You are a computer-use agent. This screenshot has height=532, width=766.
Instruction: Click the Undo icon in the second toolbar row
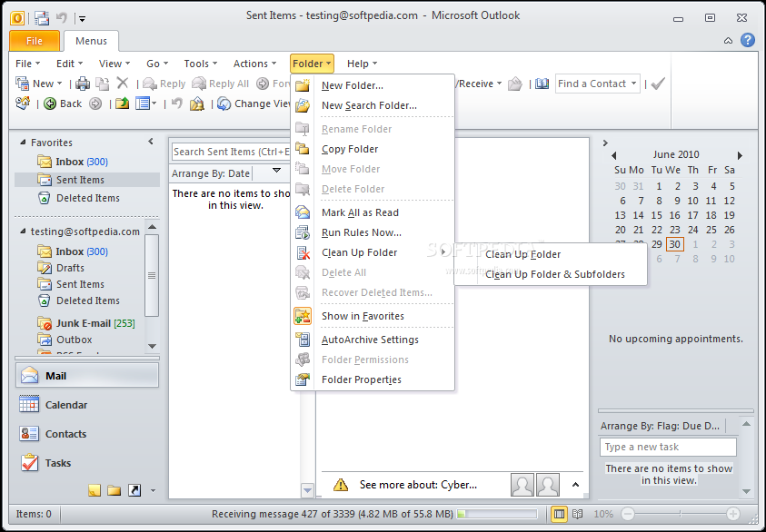tap(177, 103)
